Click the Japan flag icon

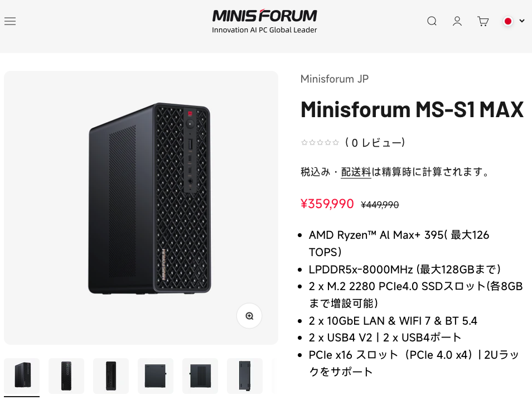click(x=508, y=21)
